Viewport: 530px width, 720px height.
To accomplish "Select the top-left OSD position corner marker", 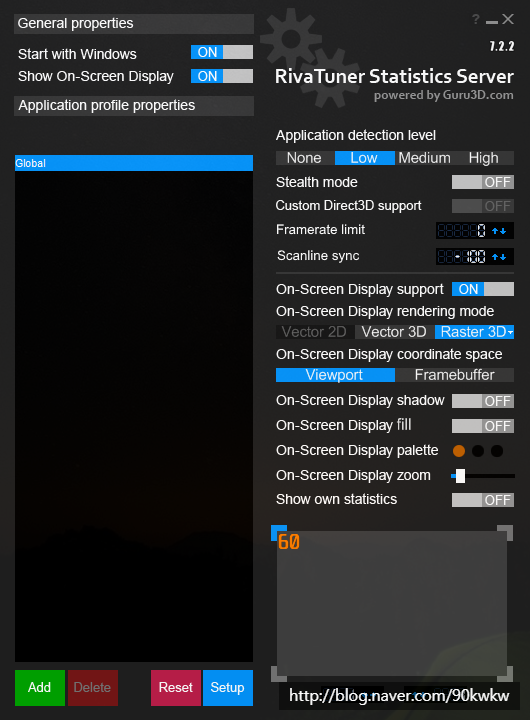I will [x=279, y=533].
